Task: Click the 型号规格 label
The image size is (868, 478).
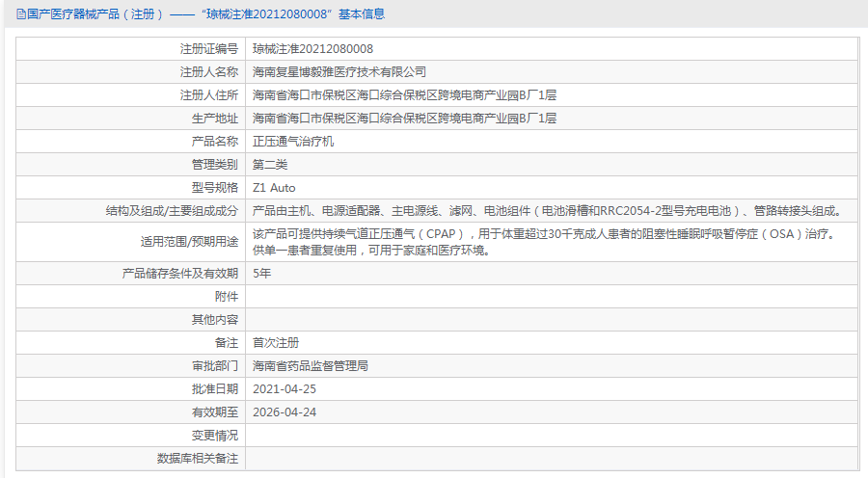Action: click(215, 189)
